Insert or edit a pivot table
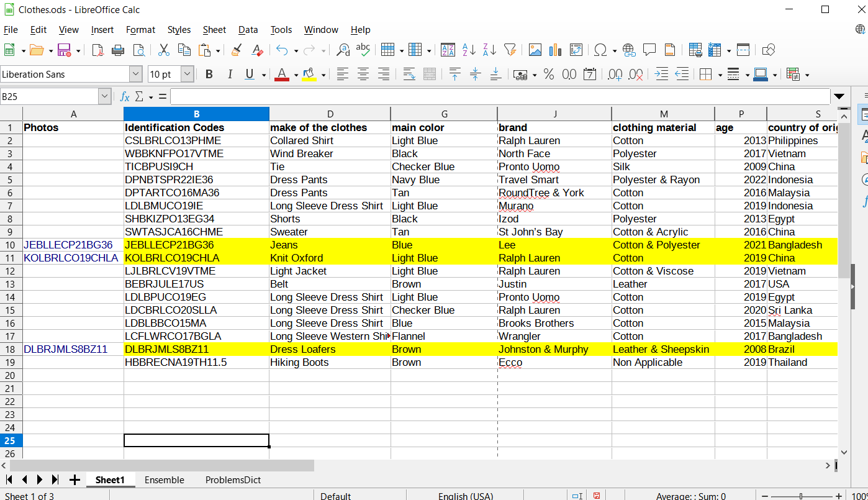Viewport: 868px width, 500px height. tap(576, 50)
